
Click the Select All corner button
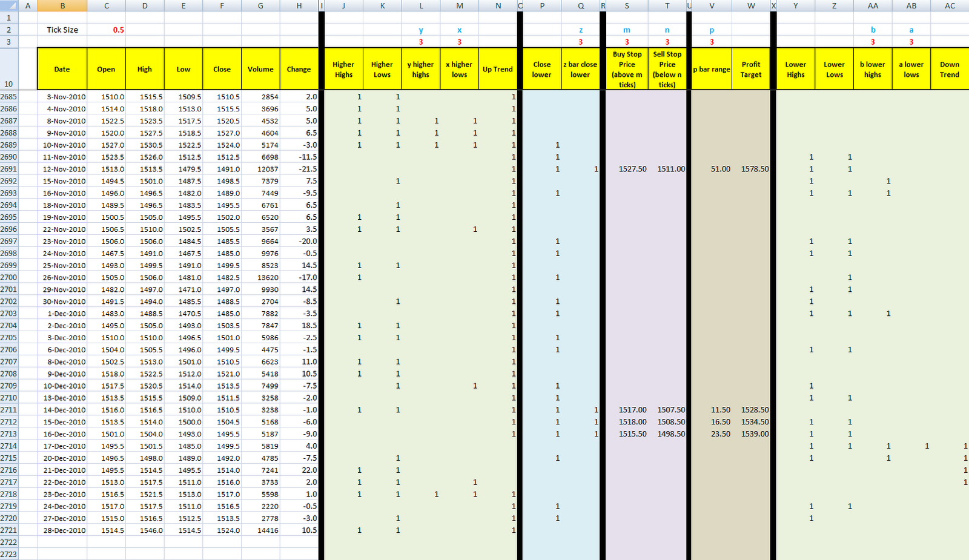coord(7,5)
